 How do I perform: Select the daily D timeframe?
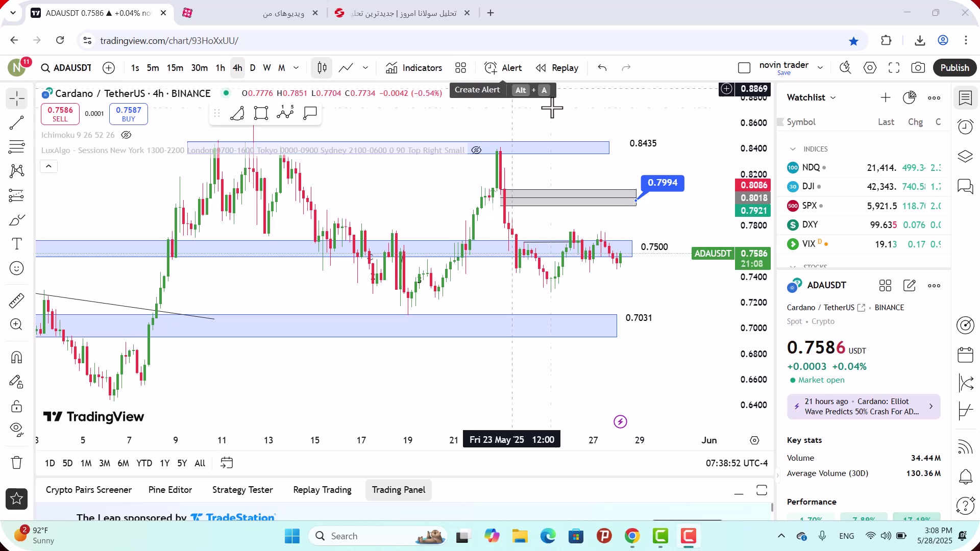pos(252,68)
